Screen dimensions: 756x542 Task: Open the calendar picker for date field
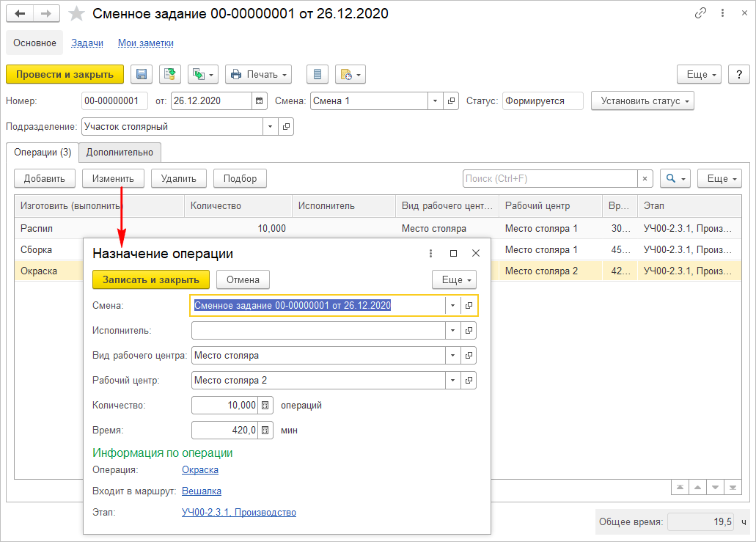tap(259, 101)
